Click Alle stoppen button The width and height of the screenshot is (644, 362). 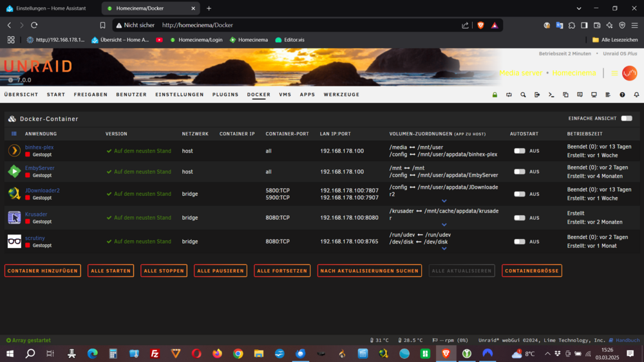pyautogui.click(x=164, y=271)
